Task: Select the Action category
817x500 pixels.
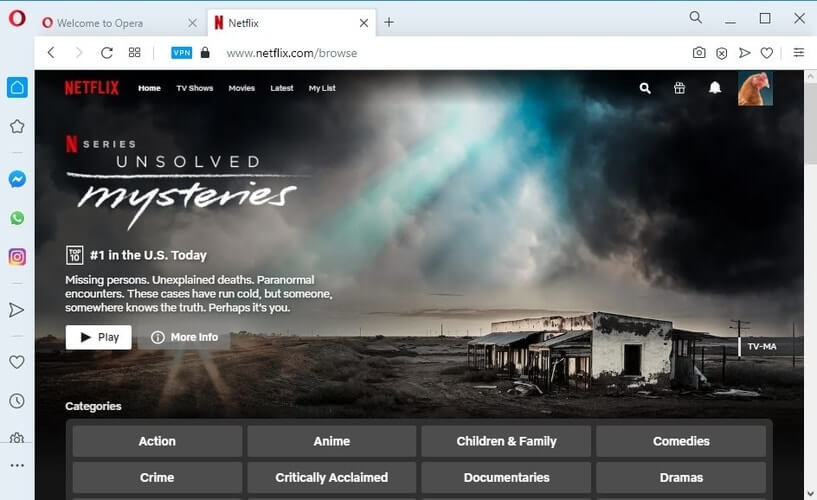Action: [157, 441]
